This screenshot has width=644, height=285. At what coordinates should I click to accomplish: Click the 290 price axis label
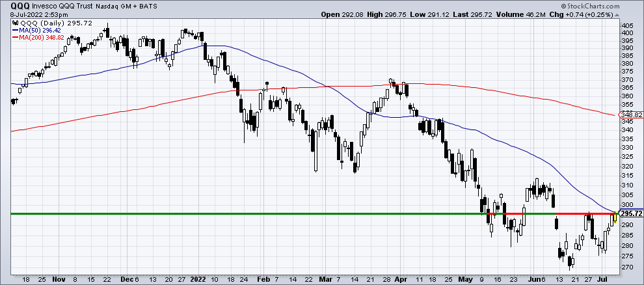coord(626,225)
